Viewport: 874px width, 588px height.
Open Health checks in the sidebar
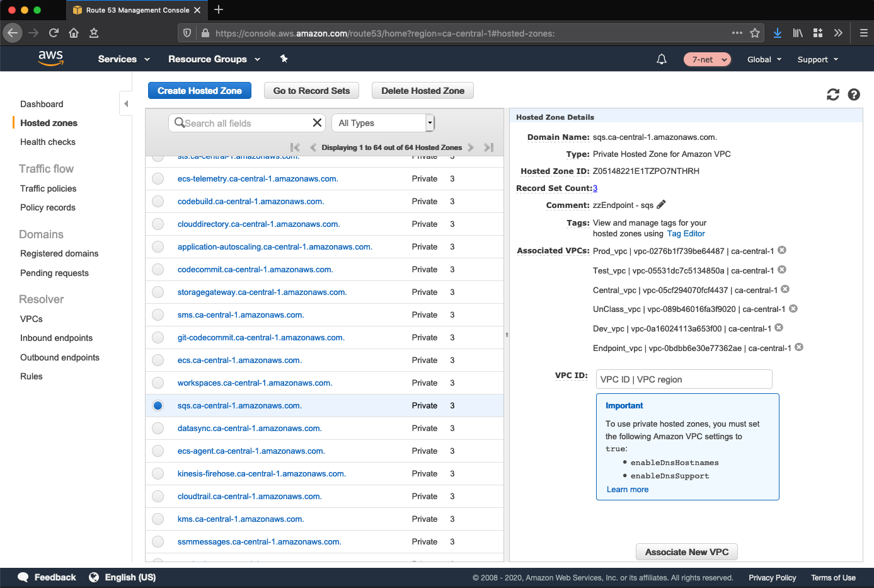(x=48, y=142)
